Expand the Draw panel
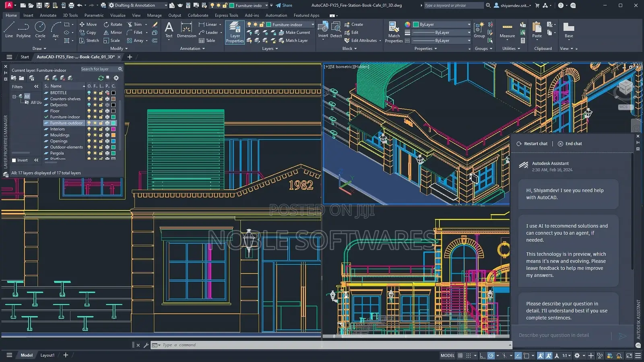Viewport: 644px width, 362px height. (x=39, y=49)
